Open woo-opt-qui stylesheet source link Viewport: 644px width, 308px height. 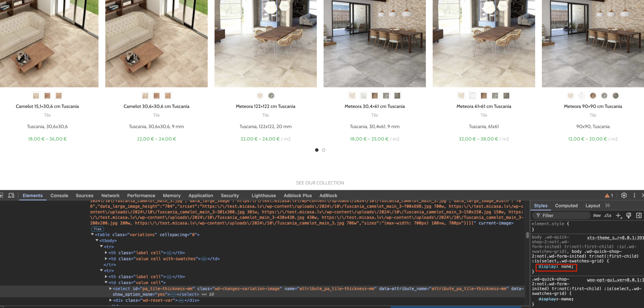pos(615,280)
